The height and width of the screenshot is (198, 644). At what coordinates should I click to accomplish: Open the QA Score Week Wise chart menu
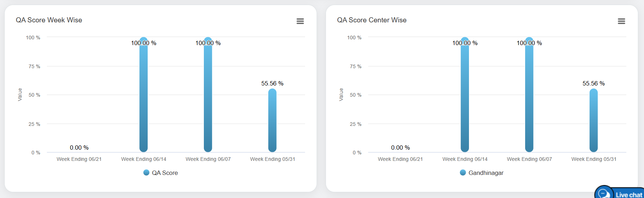click(x=300, y=21)
